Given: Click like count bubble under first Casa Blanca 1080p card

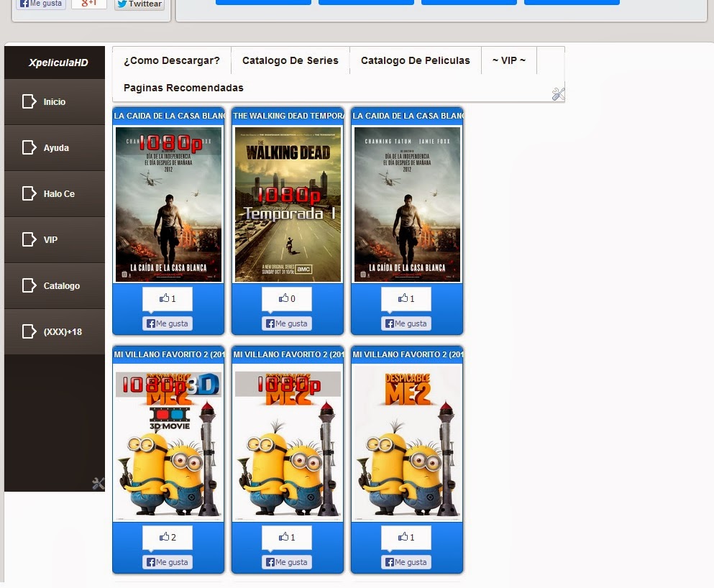Looking at the screenshot, I should click(x=168, y=299).
